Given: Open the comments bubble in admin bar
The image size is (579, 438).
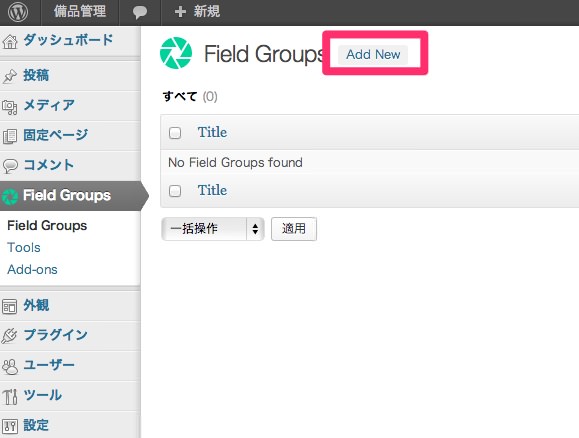Looking at the screenshot, I should 140,12.
